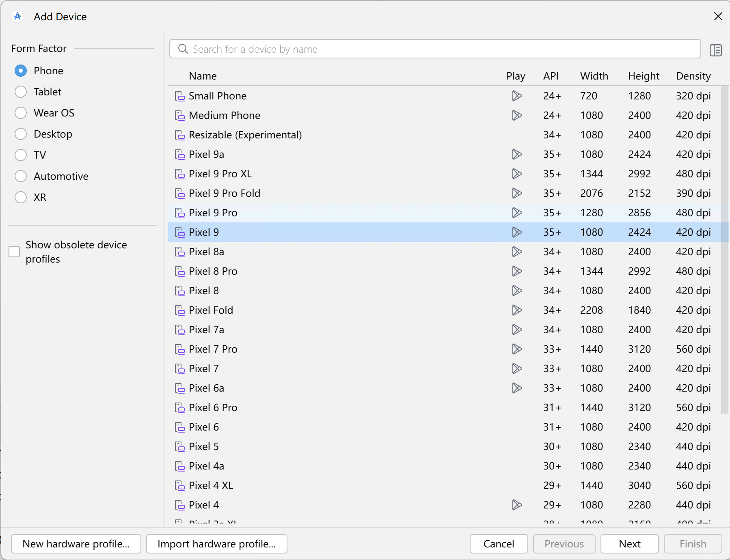730x560 pixels.
Task: Pick the TV form factor
Action: (21, 155)
